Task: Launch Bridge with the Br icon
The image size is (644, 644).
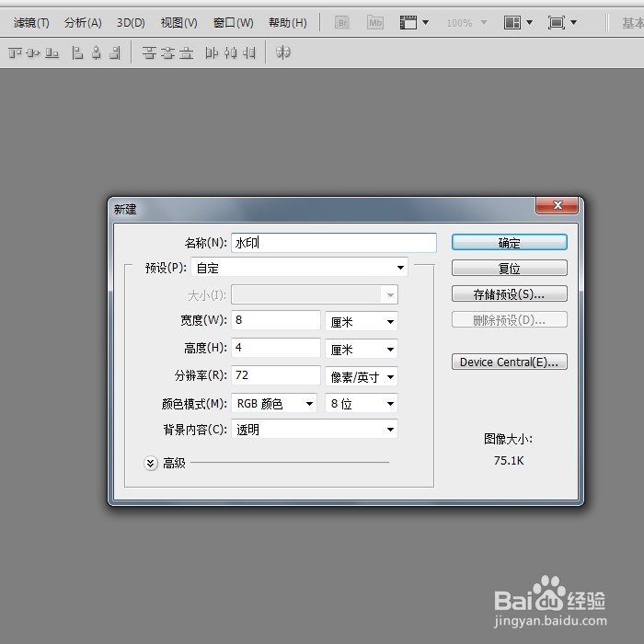Action: (341, 23)
